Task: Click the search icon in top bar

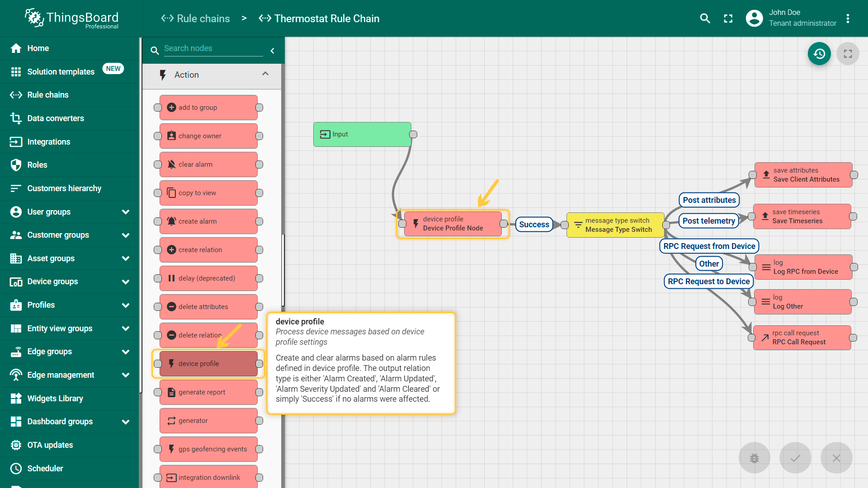Action: pyautogui.click(x=705, y=19)
